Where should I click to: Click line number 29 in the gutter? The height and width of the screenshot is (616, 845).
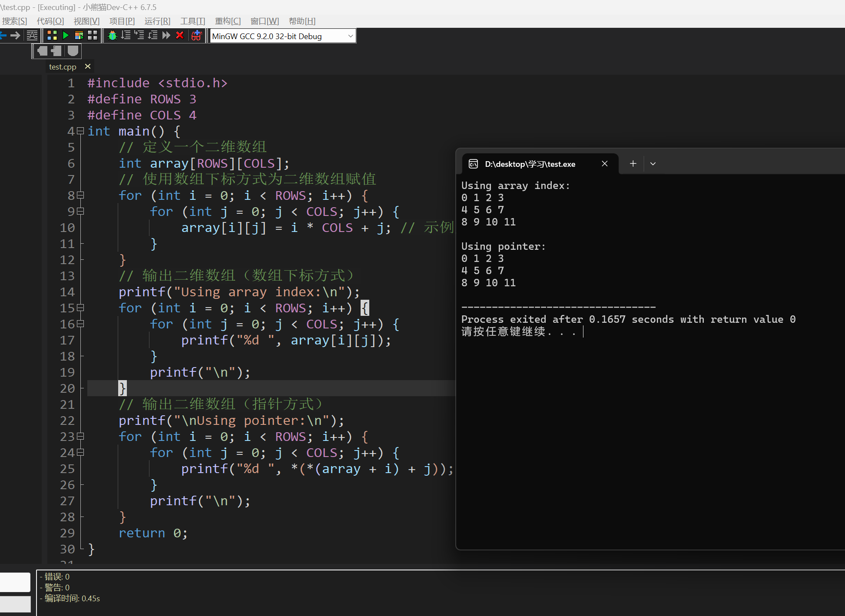[67, 533]
